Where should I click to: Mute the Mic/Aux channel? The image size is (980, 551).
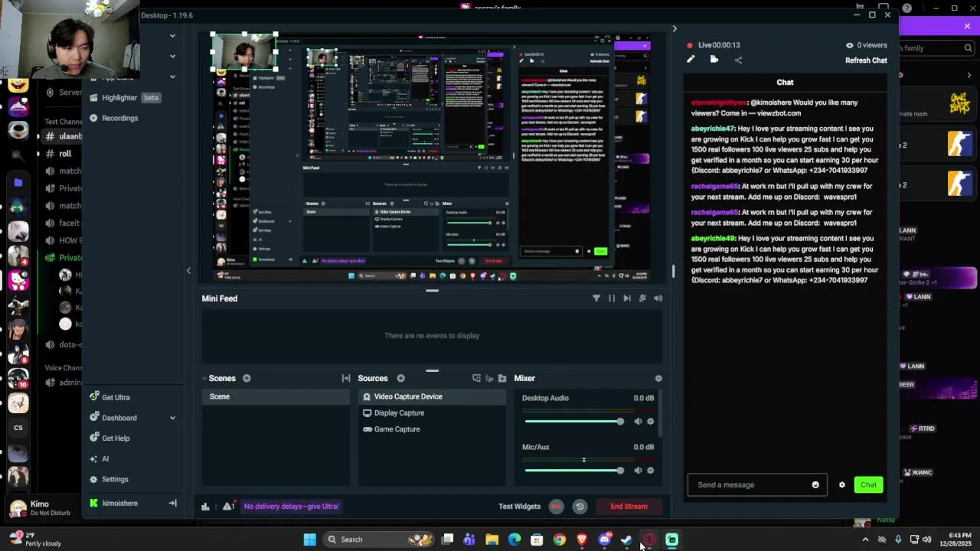click(x=638, y=471)
